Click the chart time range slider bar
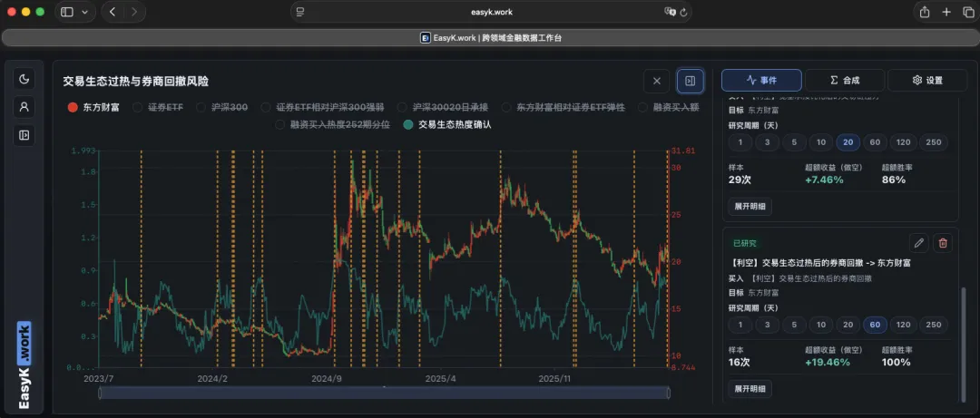Screen dimensions: 980x418 385,393
